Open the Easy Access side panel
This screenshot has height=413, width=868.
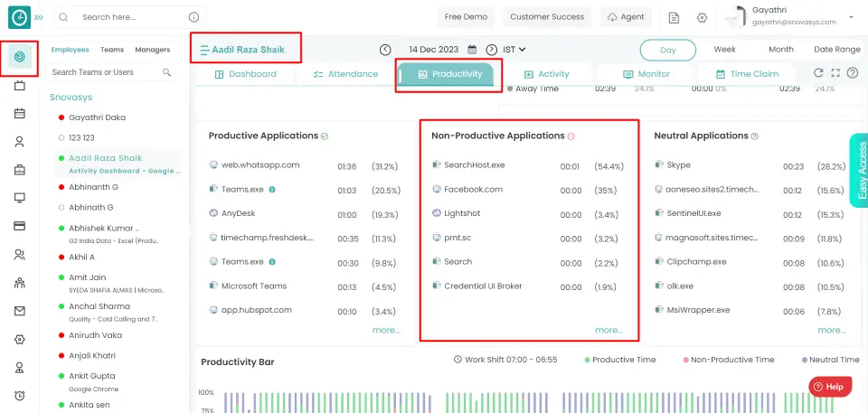[x=860, y=171]
